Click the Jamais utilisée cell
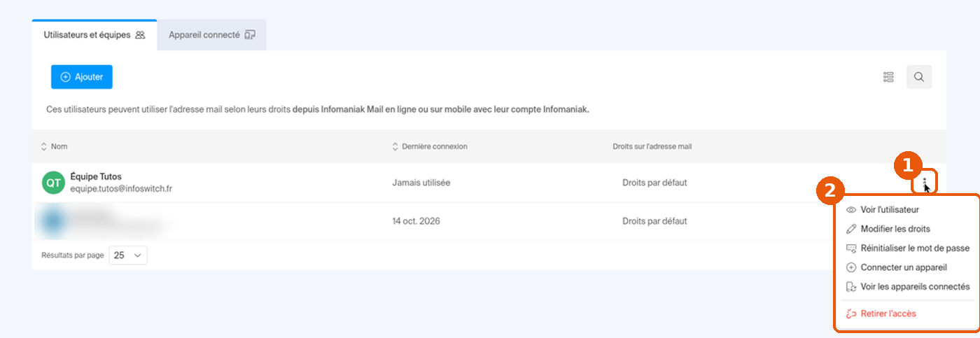This screenshot has height=338, width=980. pyautogui.click(x=421, y=183)
